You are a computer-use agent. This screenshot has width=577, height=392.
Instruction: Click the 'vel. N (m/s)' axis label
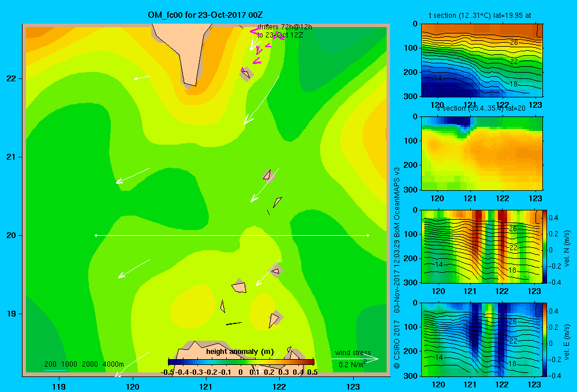[x=567, y=248]
